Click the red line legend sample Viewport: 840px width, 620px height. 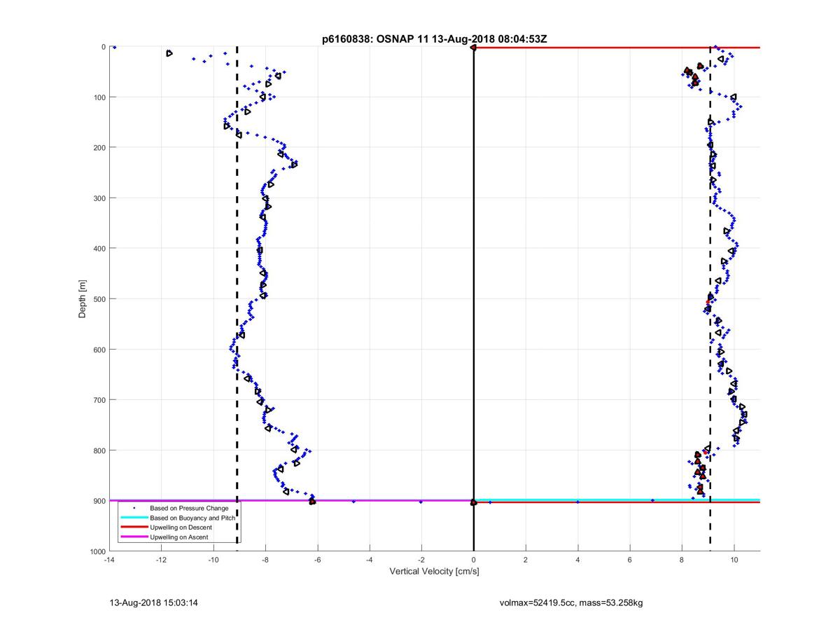[134, 528]
